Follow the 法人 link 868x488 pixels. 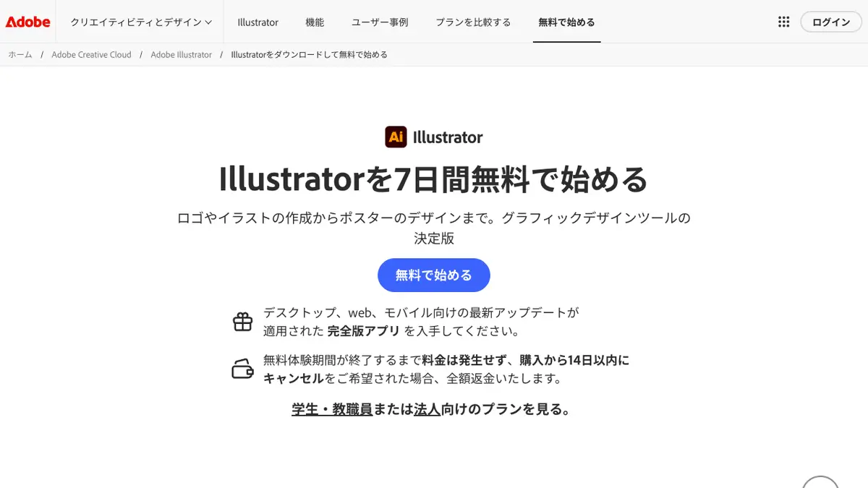pyautogui.click(x=427, y=409)
